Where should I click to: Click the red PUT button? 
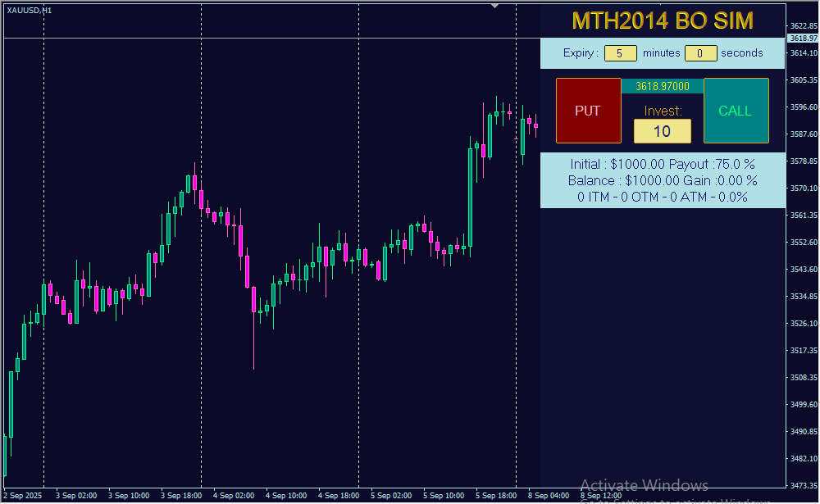[x=587, y=111]
